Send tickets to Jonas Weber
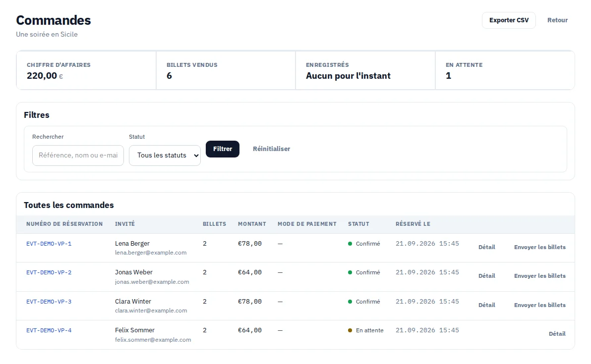The height and width of the screenshot is (364, 591). coord(540,276)
